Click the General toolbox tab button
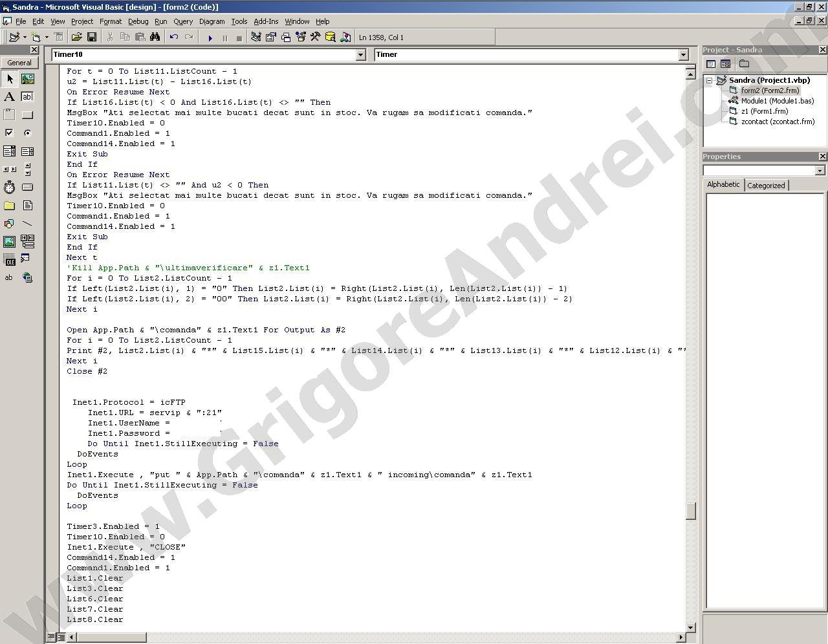Image resolution: width=828 pixels, height=644 pixels. 19,63
